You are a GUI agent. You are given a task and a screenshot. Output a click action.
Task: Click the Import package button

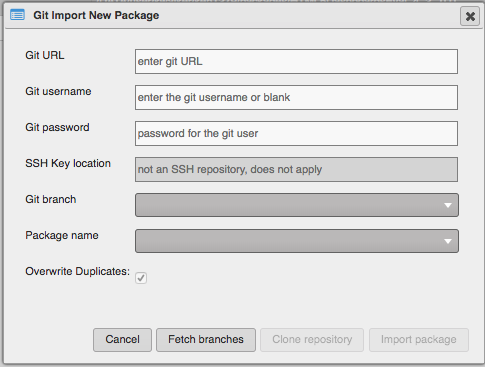(419, 340)
